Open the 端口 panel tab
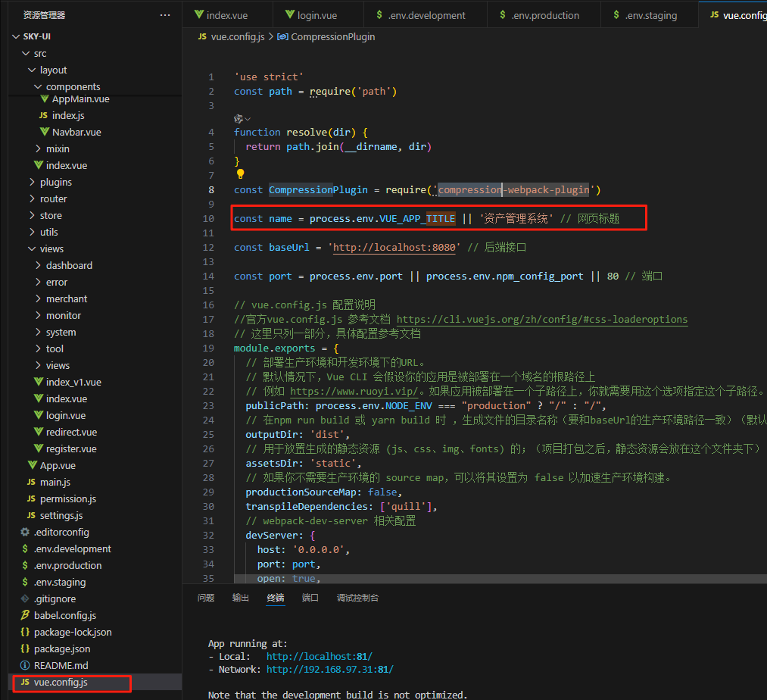Image resolution: width=767 pixels, height=700 pixels. (x=310, y=598)
